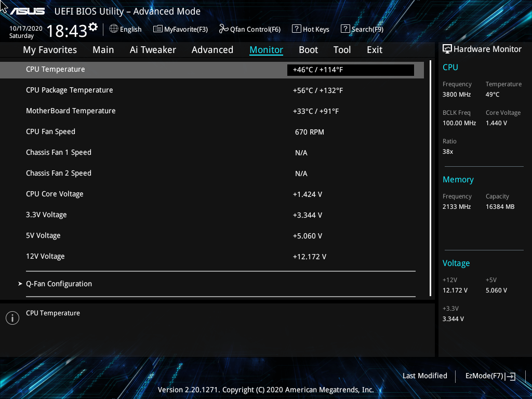Open the Boot tab
The image size is (532, 399).
[x=308, y=50]
